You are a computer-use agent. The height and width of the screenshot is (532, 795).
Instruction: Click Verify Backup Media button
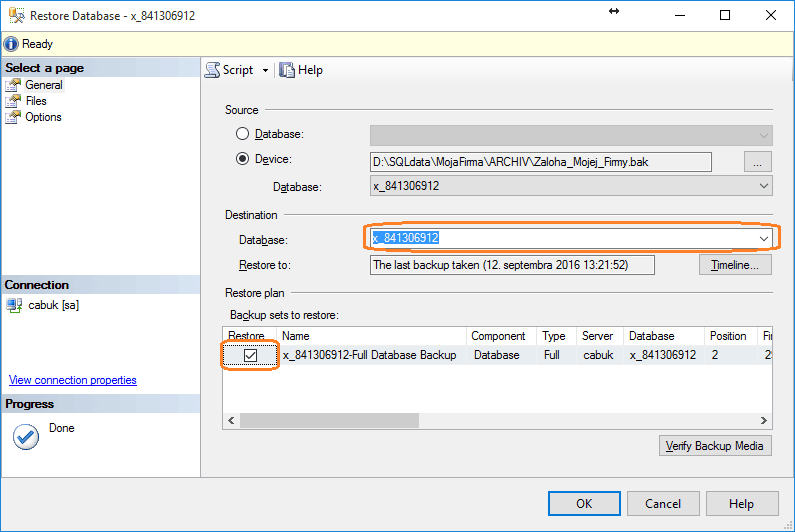(715, 446)
